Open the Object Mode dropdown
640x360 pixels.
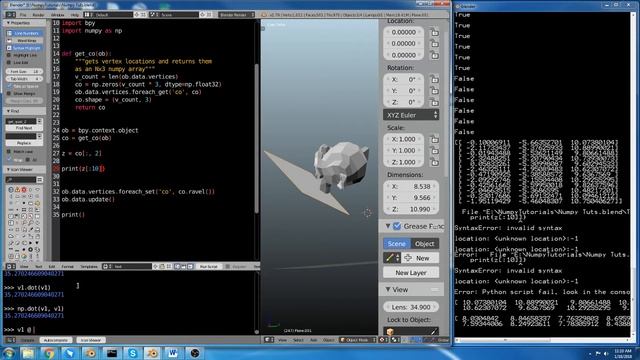click(x=358, y=340)
